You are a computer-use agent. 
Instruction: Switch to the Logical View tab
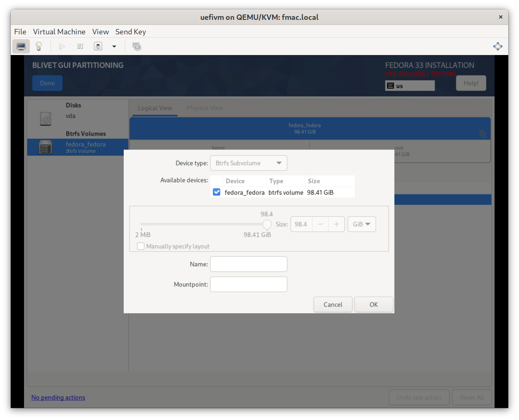pyautogui.click(x=155, y=108)
